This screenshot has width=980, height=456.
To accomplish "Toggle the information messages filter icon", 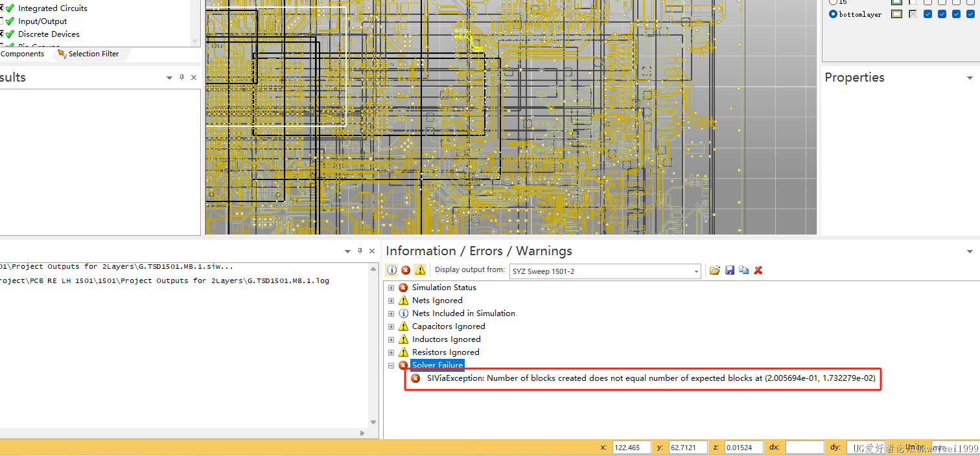I will (392, 270).
